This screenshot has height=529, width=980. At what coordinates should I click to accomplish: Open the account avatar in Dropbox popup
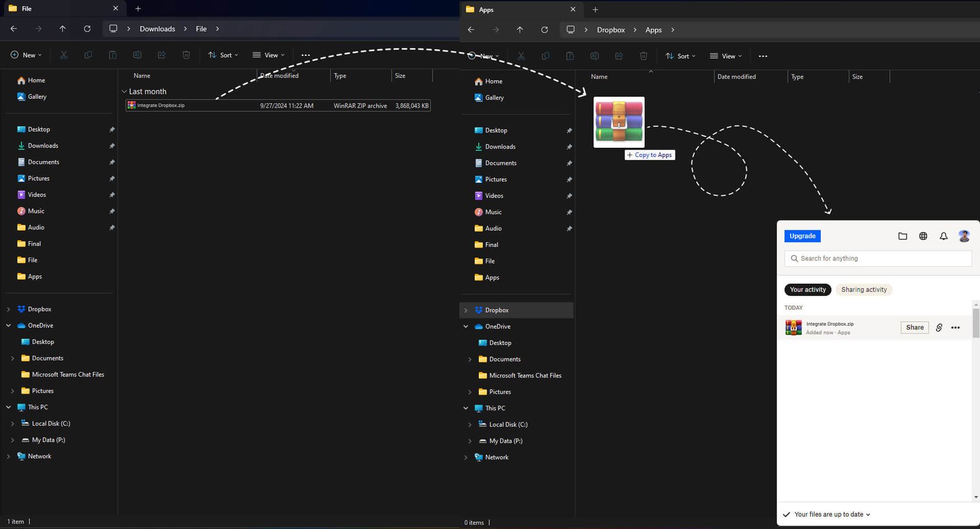pos(964,236)
